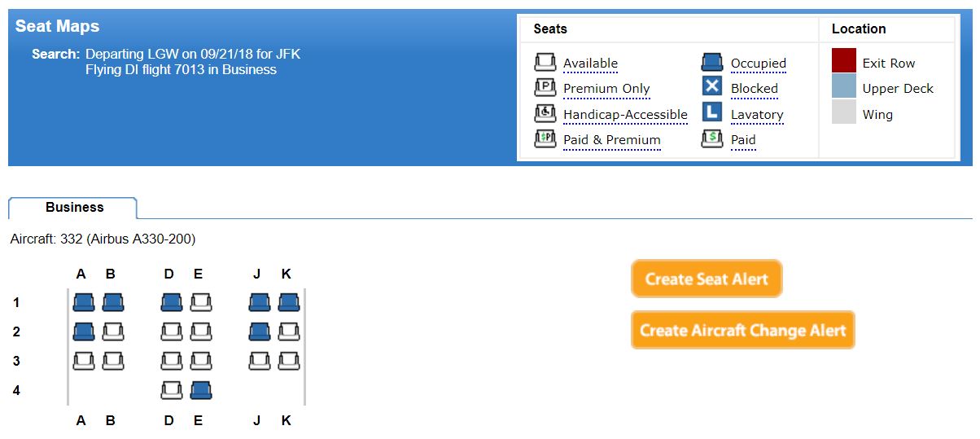Open the Business cabin tab

[x=73, y=208]
